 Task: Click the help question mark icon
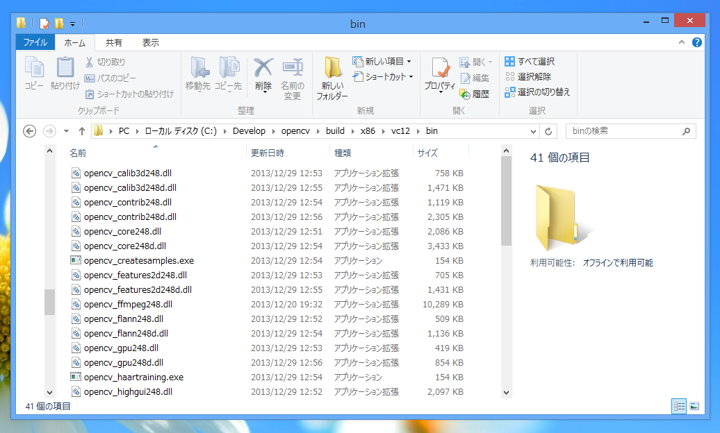[x=697, y=42]
